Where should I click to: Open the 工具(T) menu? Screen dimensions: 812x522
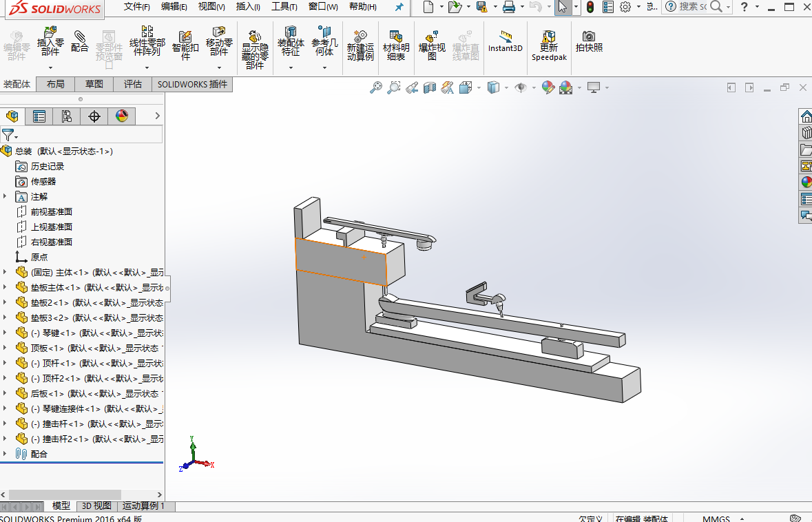284,7
